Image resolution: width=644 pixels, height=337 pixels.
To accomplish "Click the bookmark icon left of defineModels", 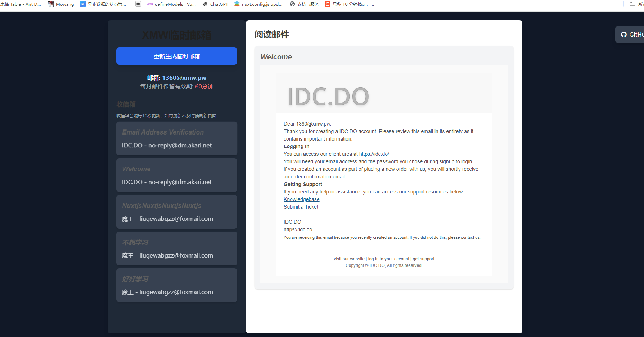I will click(138, 4).
